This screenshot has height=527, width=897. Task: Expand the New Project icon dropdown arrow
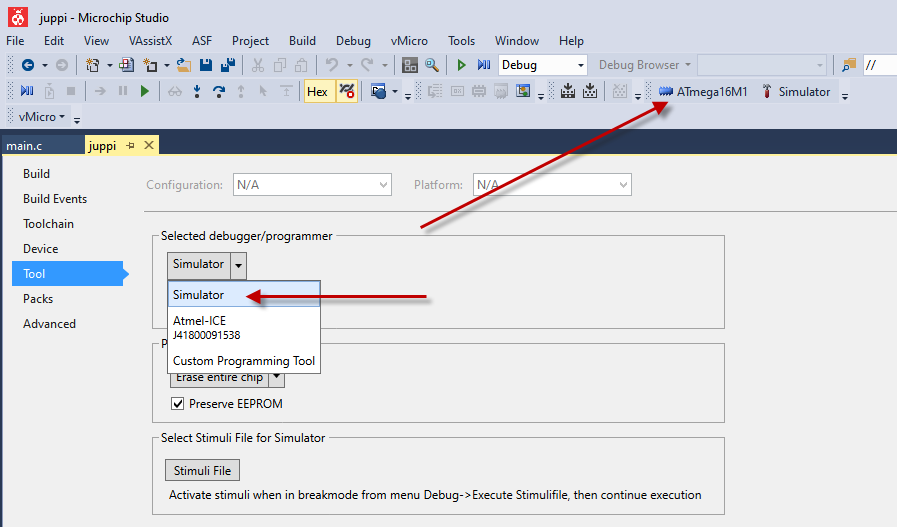[x=109, y=65]
